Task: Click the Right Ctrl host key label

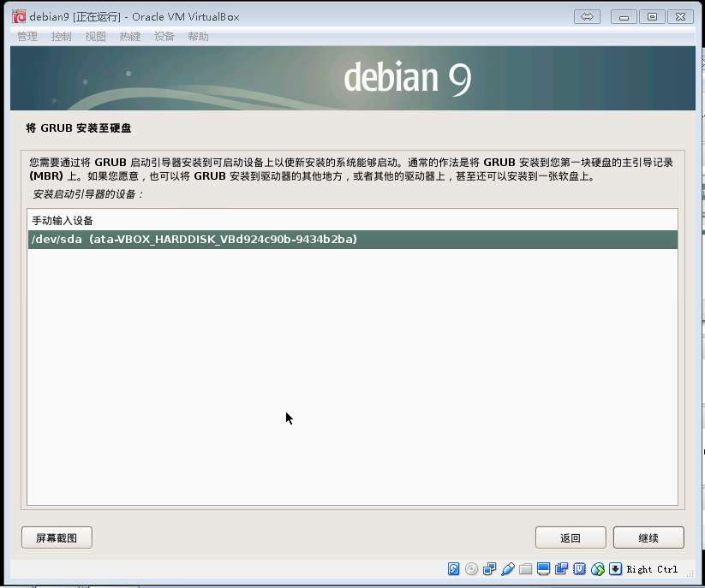Action: pos(652,569)
